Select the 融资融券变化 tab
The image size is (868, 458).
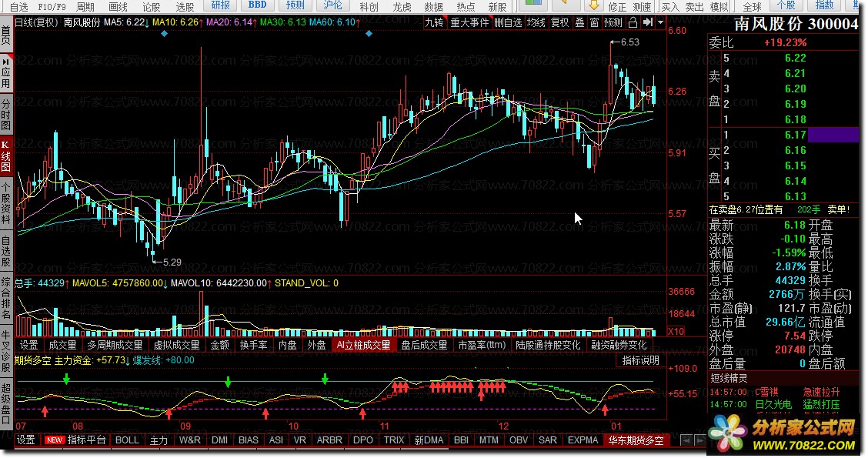pyautogui.click(x=619, y=345)
